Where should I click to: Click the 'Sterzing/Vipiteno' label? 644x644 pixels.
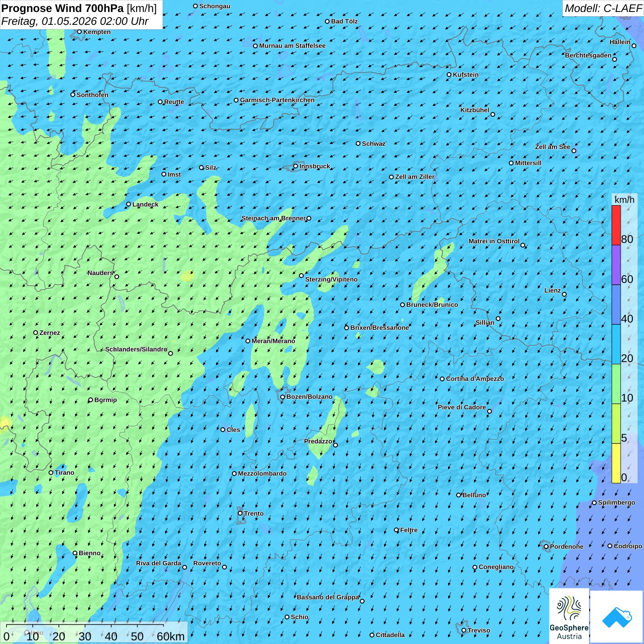pyautogui.click(x=332, y=279)
